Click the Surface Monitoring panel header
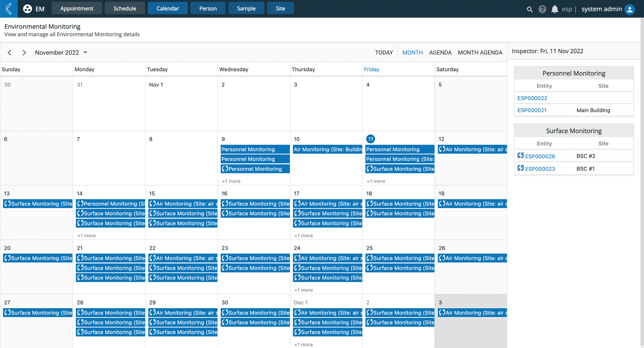Image resolution: width=644 pixels, height=348 pixels. [x=574, y=131]
